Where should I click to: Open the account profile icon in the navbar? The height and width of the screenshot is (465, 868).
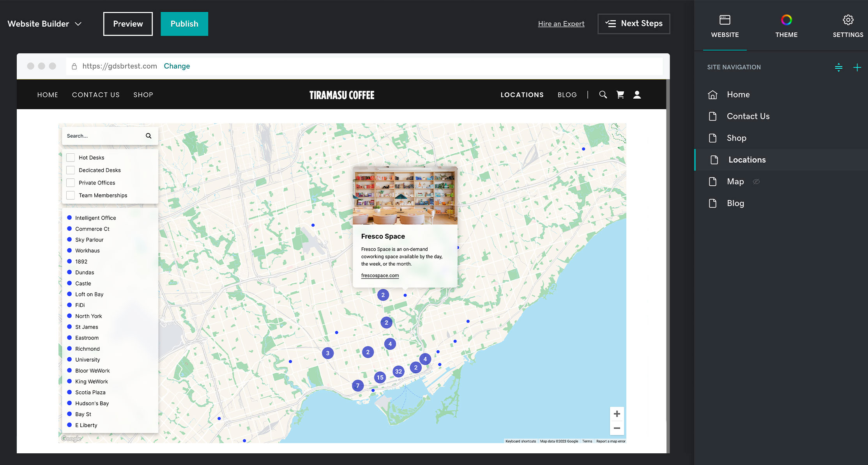637,94
